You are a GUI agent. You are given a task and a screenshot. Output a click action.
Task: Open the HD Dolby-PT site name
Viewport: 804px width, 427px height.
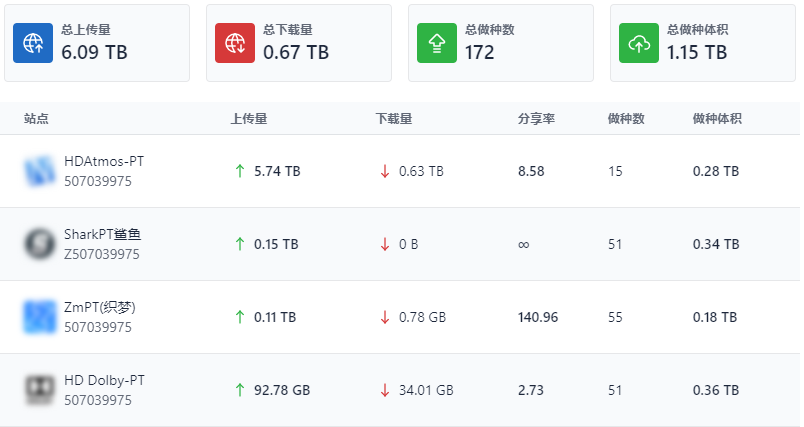tap(105, 380)
